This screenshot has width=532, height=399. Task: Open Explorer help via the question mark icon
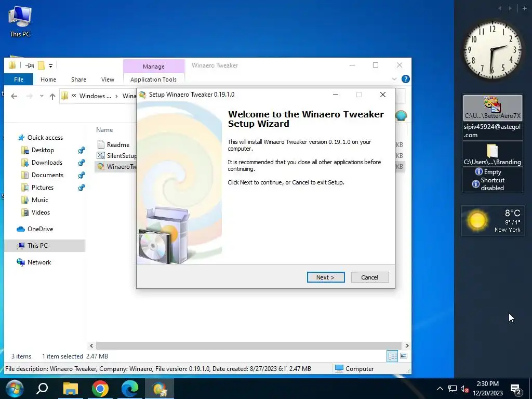pos(405,79)
